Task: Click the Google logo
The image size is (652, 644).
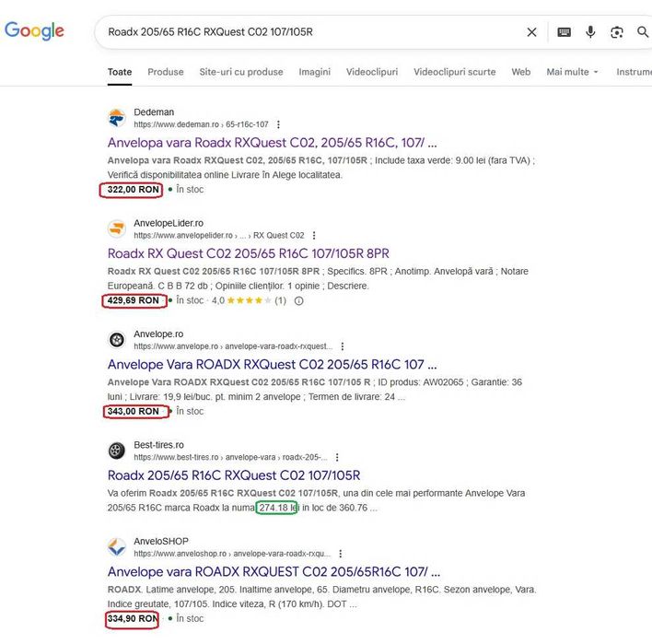Action: click(x=34, y=30)
